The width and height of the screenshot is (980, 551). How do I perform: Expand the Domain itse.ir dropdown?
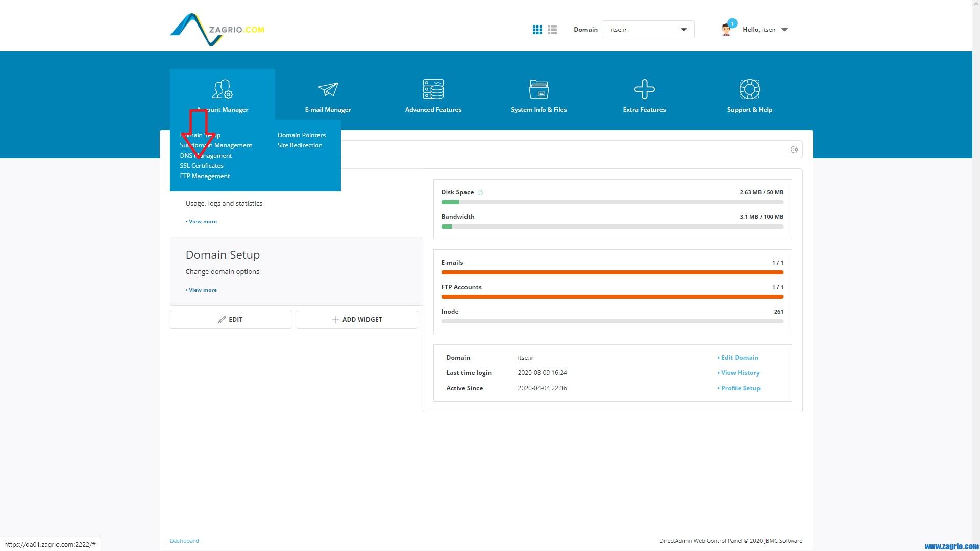click(x=648, y=30)
